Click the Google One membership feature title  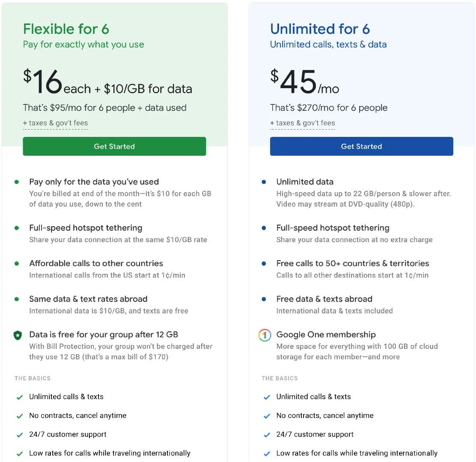[326, 334]
